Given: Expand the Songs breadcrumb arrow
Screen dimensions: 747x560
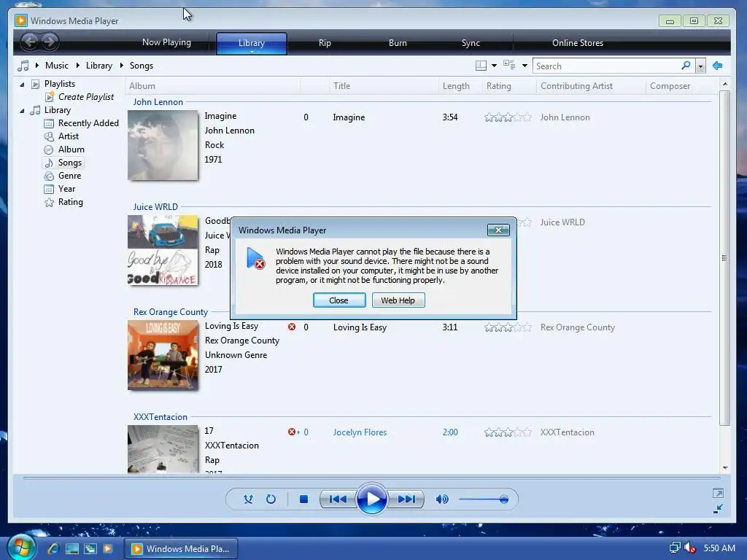Looking at the screenshot, I should pos(122,65).
